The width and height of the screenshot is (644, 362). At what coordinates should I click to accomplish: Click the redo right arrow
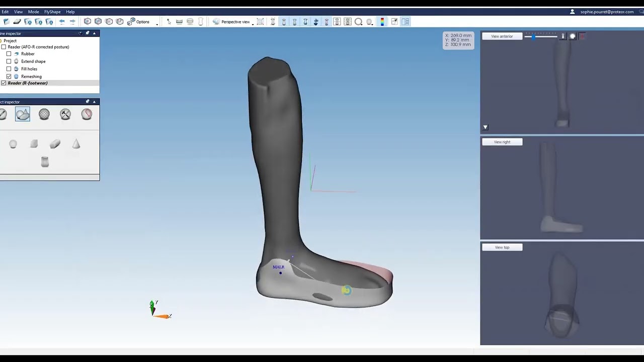[x=72, y=22]
